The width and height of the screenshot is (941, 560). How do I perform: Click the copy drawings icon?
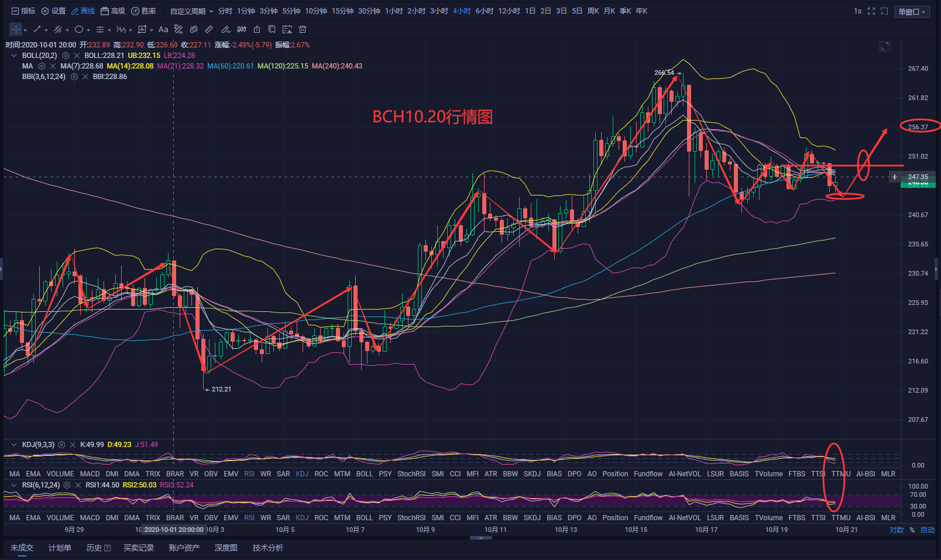[272, 29]
